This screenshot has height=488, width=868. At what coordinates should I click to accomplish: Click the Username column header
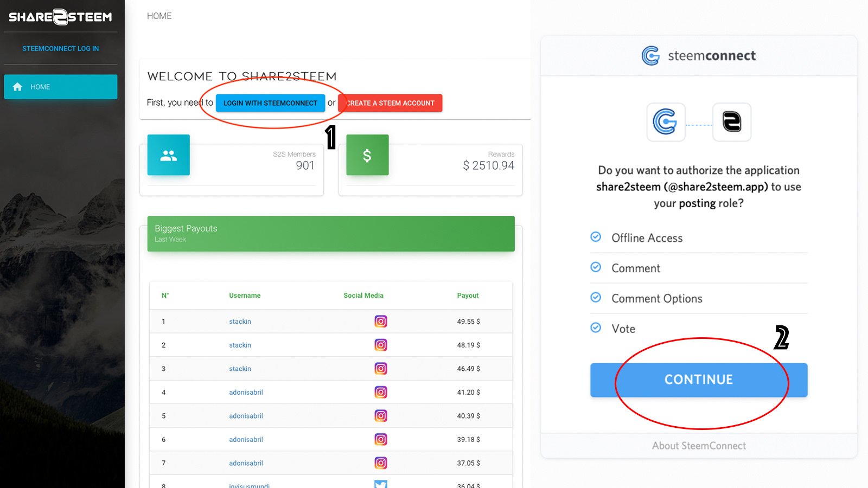(245, 296)
